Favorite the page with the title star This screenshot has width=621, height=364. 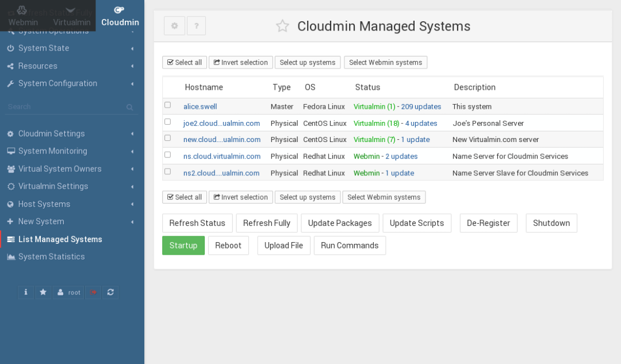282,26
